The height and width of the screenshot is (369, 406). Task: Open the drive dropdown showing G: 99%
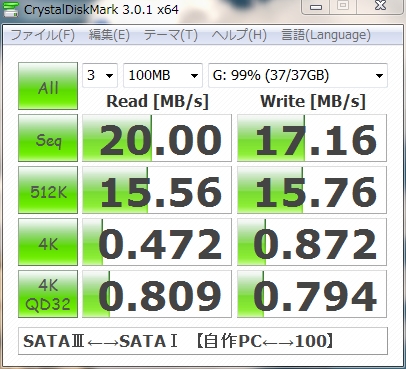pyautogui.click(x=298, y=75)
